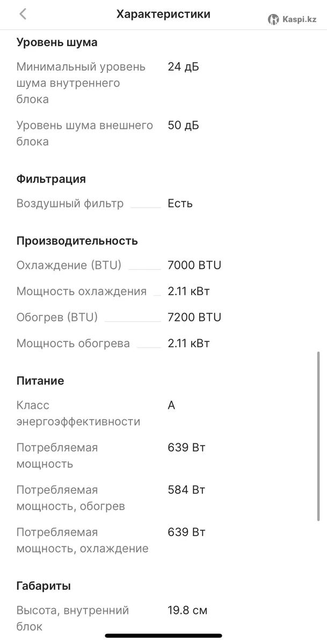Image resolution: width=327 pixels, height=644 pixels.
Task: Click the Характеристики page title
Action: point(163,14)
